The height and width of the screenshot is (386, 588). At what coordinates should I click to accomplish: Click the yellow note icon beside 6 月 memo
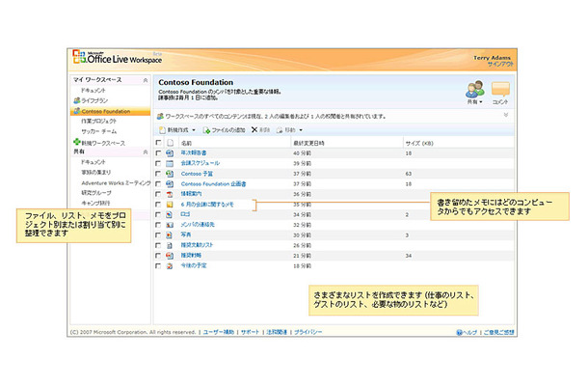170,205
